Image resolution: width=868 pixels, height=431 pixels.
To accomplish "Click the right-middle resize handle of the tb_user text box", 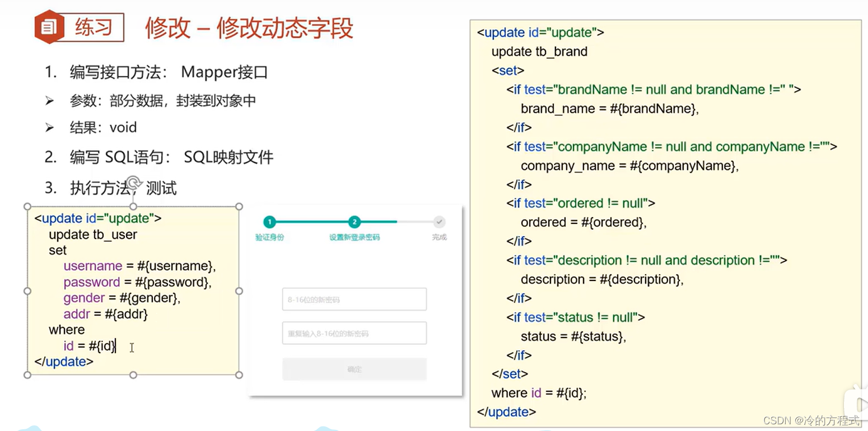I will (239, 291).
